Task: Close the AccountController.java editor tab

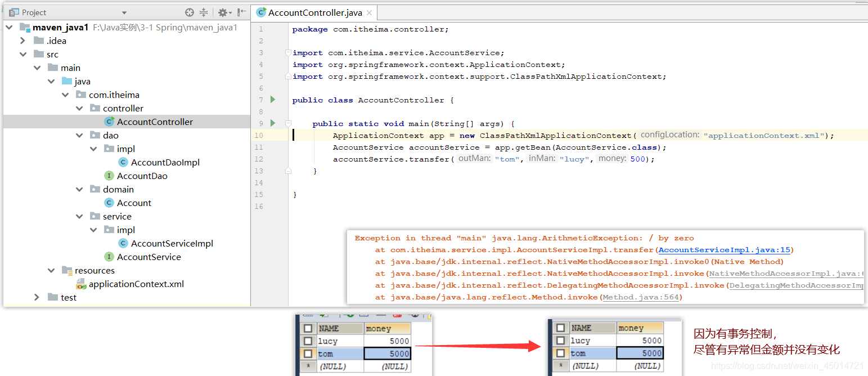Action: tap(368, 13)
